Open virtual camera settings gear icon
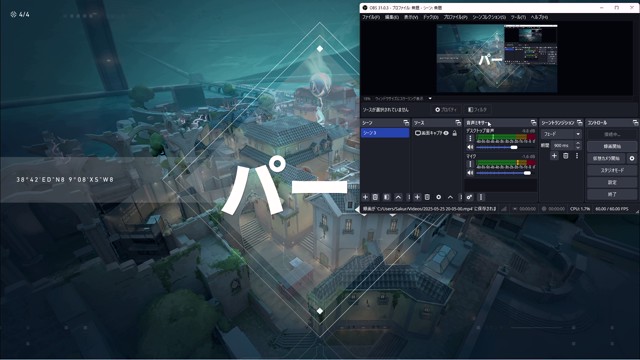The image size is (640, 360). tap(632, 158)
